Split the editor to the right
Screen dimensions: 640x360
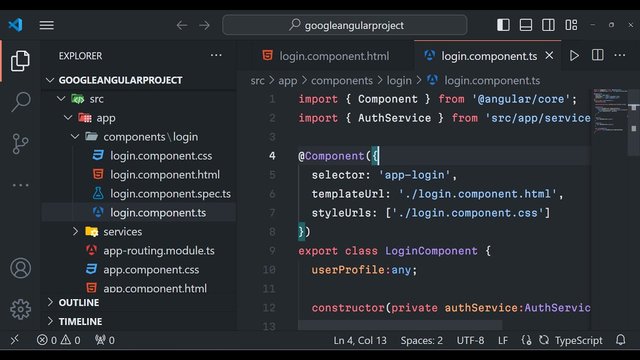(x=598, y=55)
